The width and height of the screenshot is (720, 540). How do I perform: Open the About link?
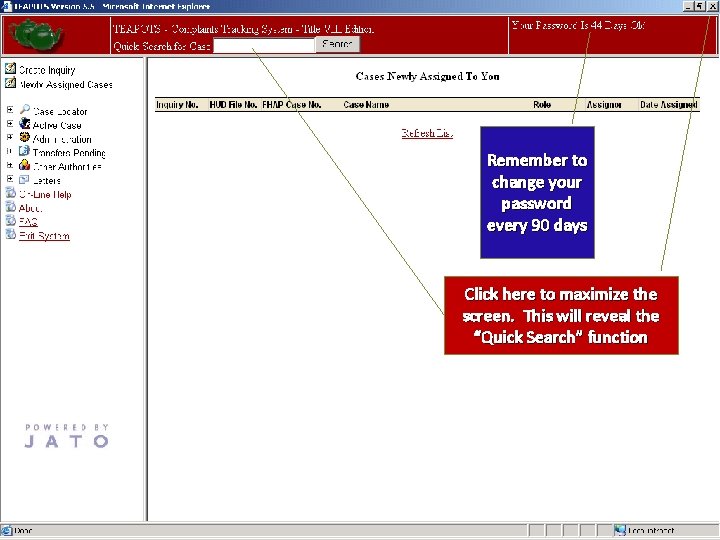click(x=30, y=208)
